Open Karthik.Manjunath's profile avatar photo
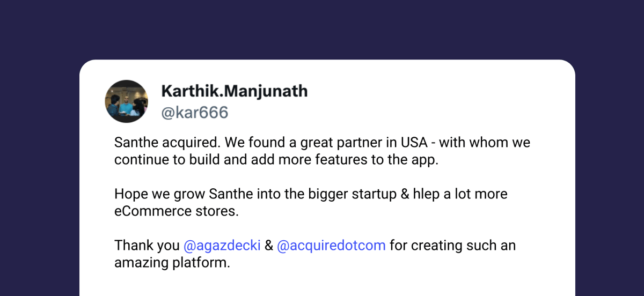This screenshot has width=644, height=296. click(126, 101)
